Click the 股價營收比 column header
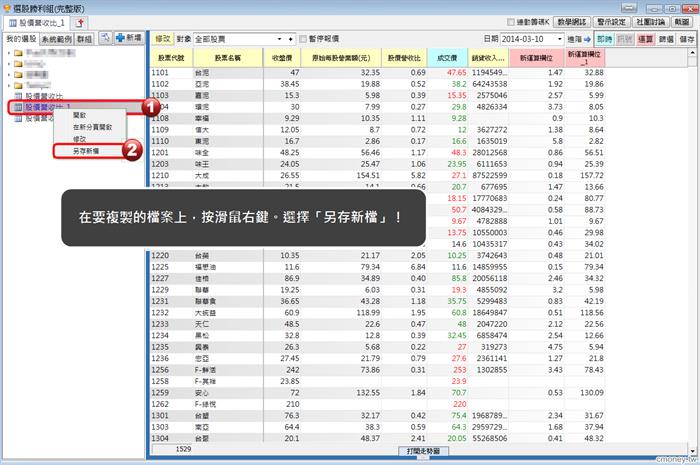The width and height of the screenshot is (700, 465). (404, 58)
